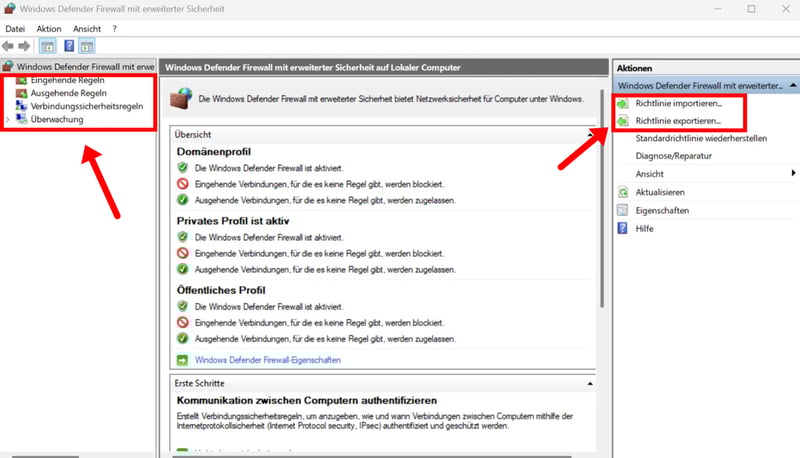
Task: Open the Ansicht submenu in Aktionen
Action: pos(649,174)
